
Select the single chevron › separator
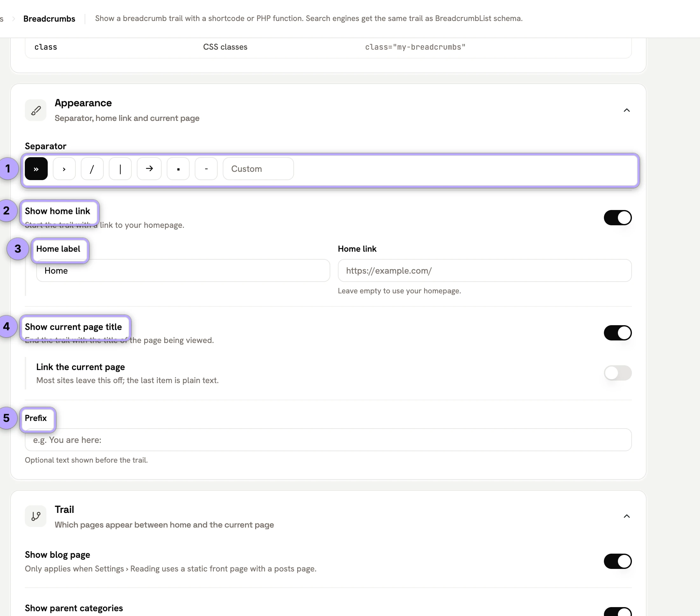point(64,169)
